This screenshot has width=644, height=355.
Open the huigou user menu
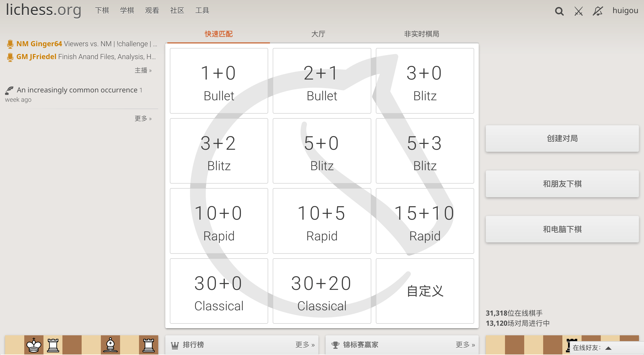(625, 11)
